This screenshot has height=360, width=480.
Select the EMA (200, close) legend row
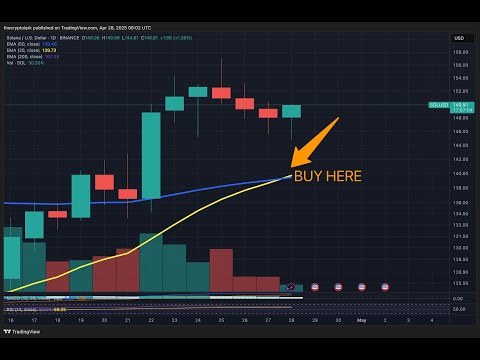point(33,57)
